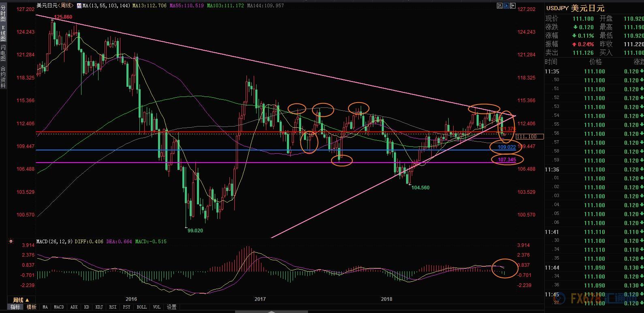Click the right-arrow panel toggle icon
Image resolution: width=644 pixels, height=313 pixels.
click(x=513, y=6)
